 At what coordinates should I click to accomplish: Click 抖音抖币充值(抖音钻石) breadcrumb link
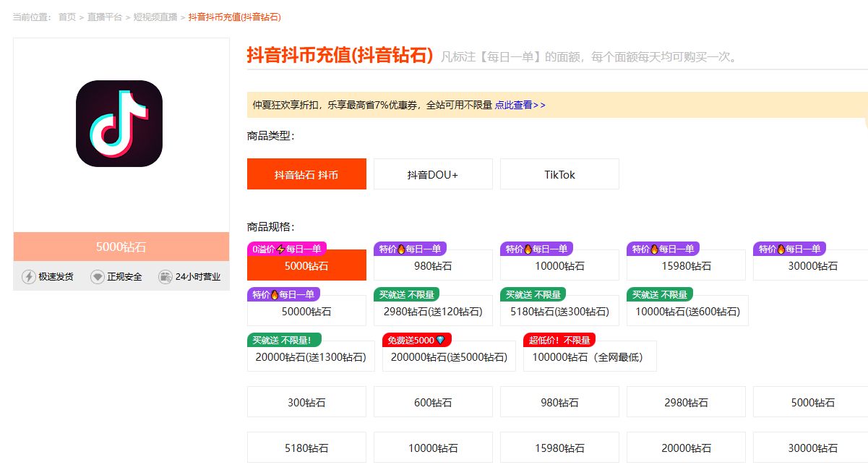coord(235,17)
